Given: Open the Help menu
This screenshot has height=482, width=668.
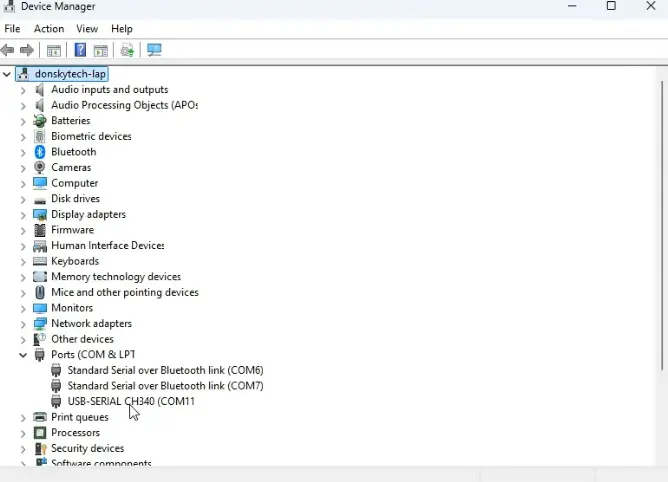Looking at the screenshot, I should click(122, 29).
